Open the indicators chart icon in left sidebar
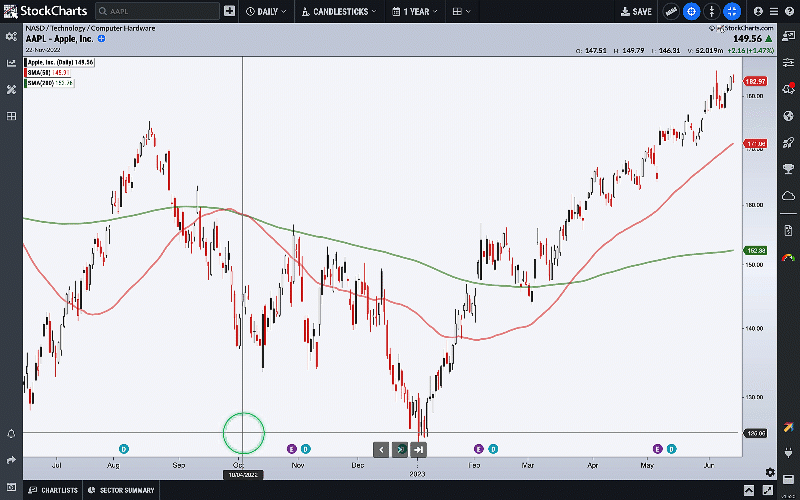Image resolution: width=800 pixels, height=500 pixels. (11, 63)
